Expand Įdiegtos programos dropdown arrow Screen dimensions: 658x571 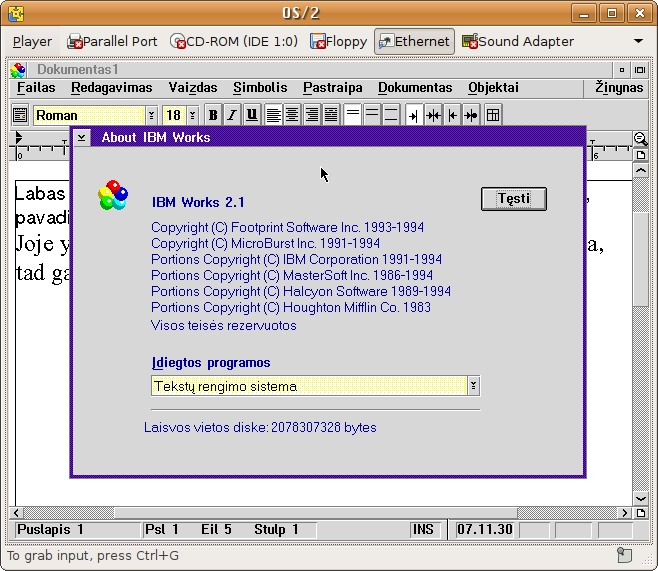[x=473, y=386]
